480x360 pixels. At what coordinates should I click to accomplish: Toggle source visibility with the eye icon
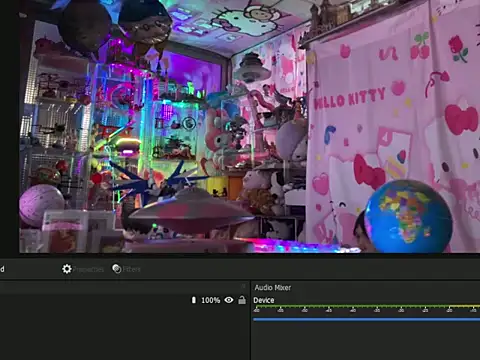point(229,300)
